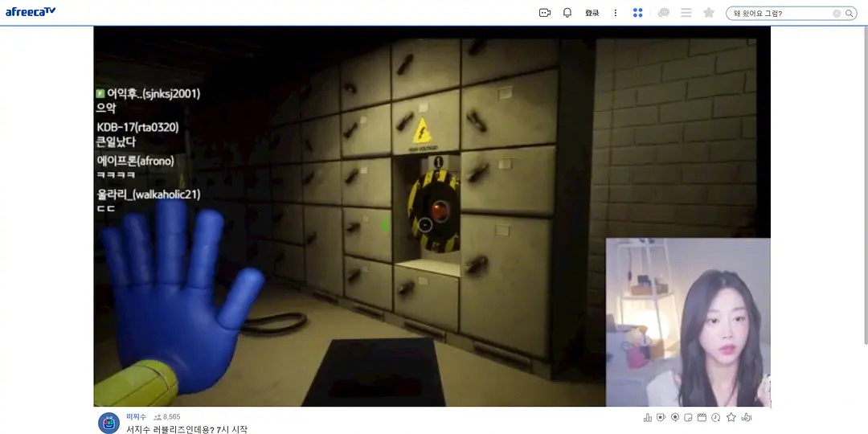868x434 pixels.
Task: Click the star balloon icon below player
Action: pyautogui.click(x=675, y=417)
